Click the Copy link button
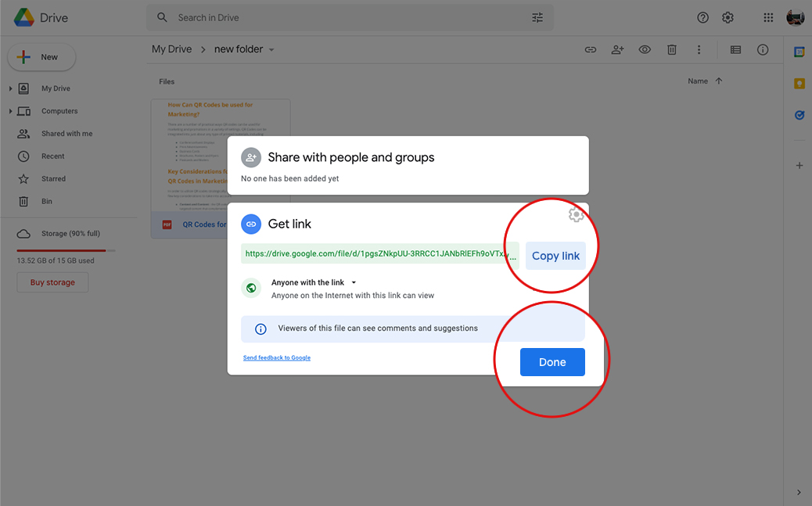The width and height of the screenshot is (812, 506). [x=555, y=256]
